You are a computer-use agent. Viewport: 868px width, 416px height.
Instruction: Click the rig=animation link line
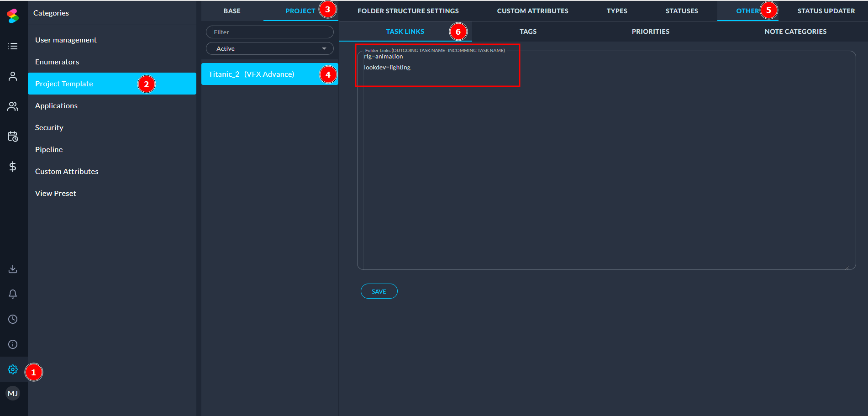(384, 57)
